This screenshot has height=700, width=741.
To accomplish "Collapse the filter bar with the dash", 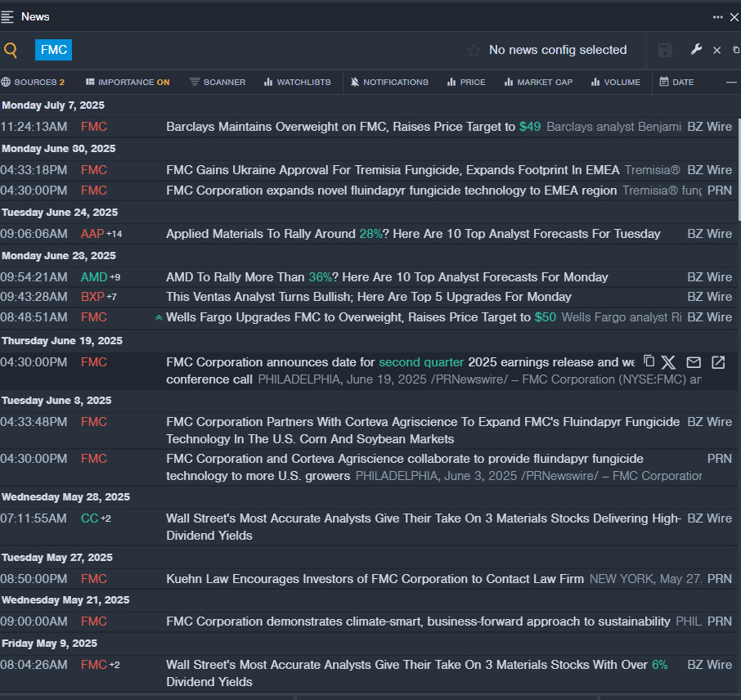I will tap(731, 83).
